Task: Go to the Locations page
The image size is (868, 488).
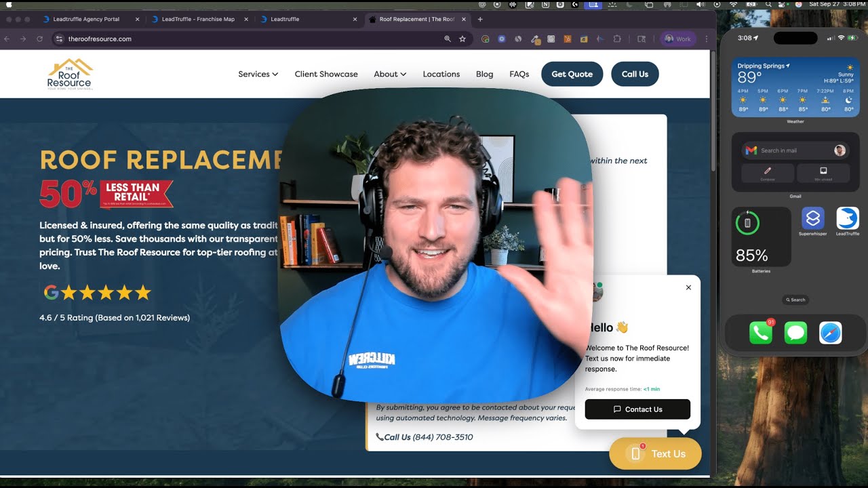Action: tap(441, 74)
